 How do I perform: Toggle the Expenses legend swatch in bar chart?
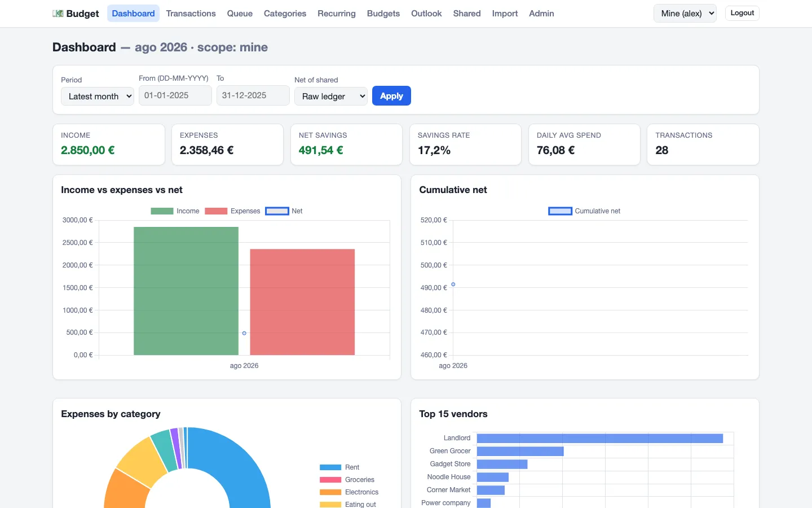(216, 211)
